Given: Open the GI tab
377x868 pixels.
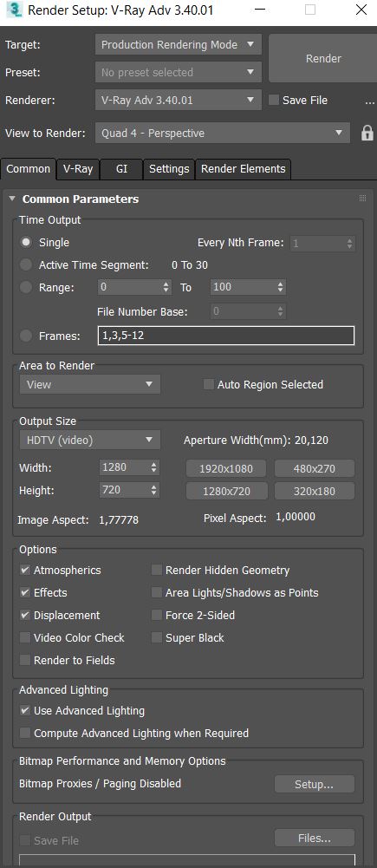Looking at the screenshot, I should coord(122,169).
